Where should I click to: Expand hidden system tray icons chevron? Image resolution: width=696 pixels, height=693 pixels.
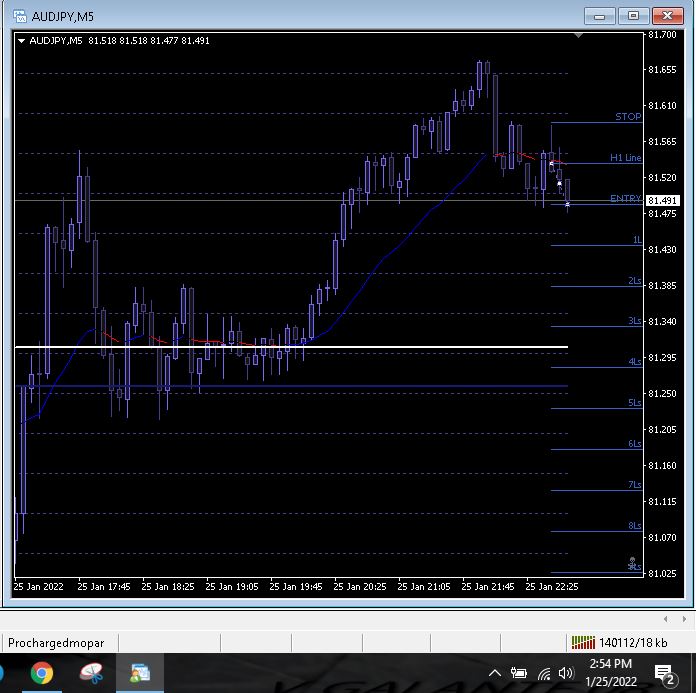click(494, 673)
